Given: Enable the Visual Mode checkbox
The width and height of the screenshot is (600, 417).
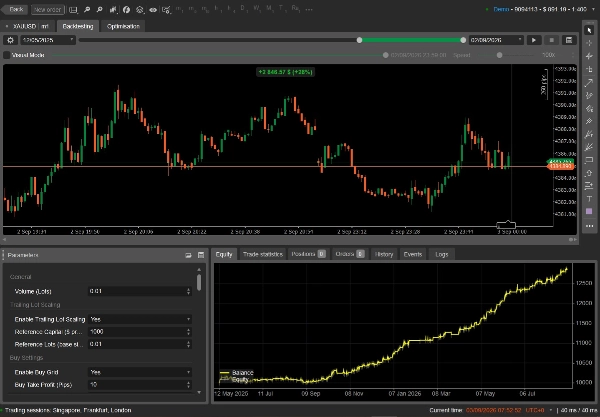Looking at the screenshot, I should (7, 55).
